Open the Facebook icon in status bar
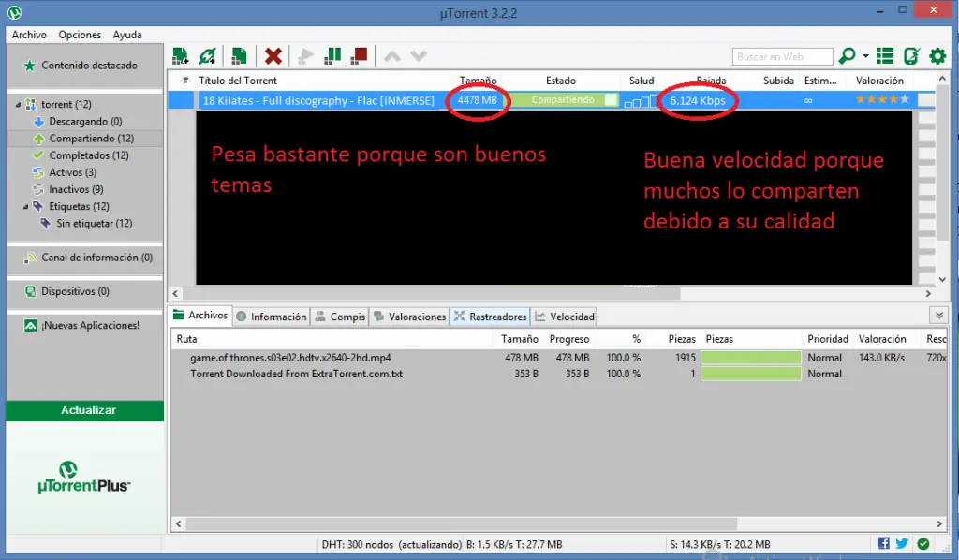 tap(883, 543)
